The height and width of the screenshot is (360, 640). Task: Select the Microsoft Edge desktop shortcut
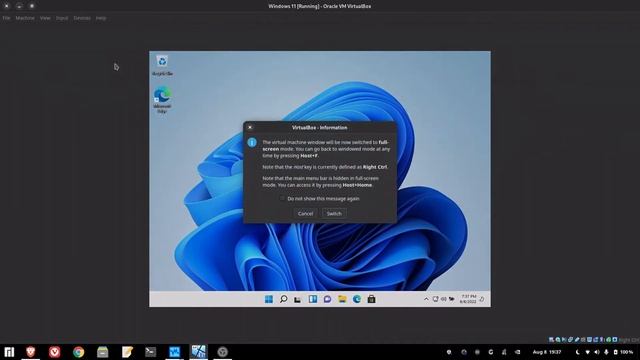click(x=162, y=100)
